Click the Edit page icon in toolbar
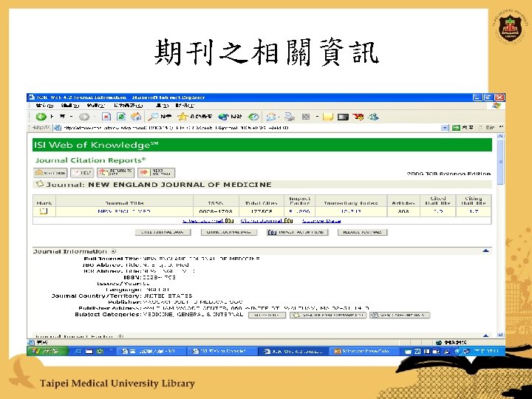Screen dimensions: 532x399 pos(306,117)
